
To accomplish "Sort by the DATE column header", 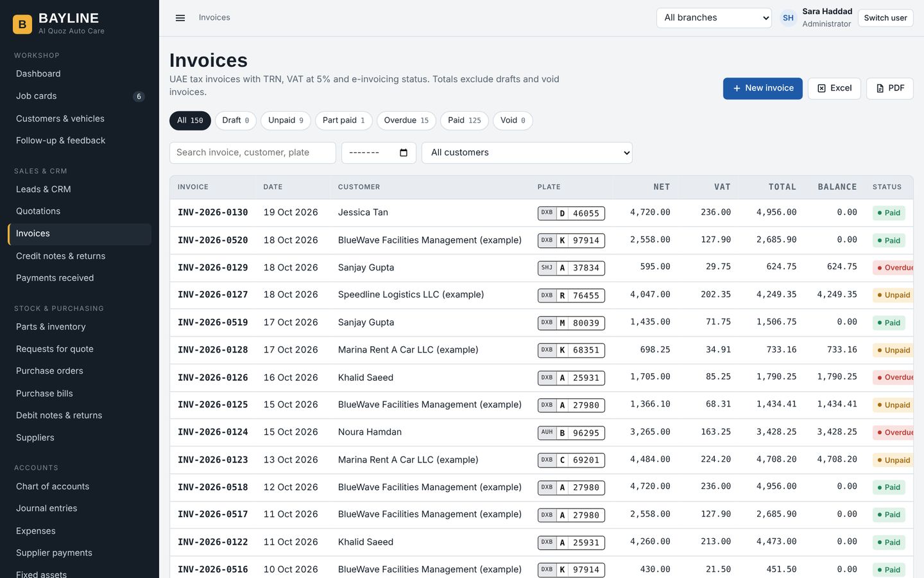I will (273, 187).
